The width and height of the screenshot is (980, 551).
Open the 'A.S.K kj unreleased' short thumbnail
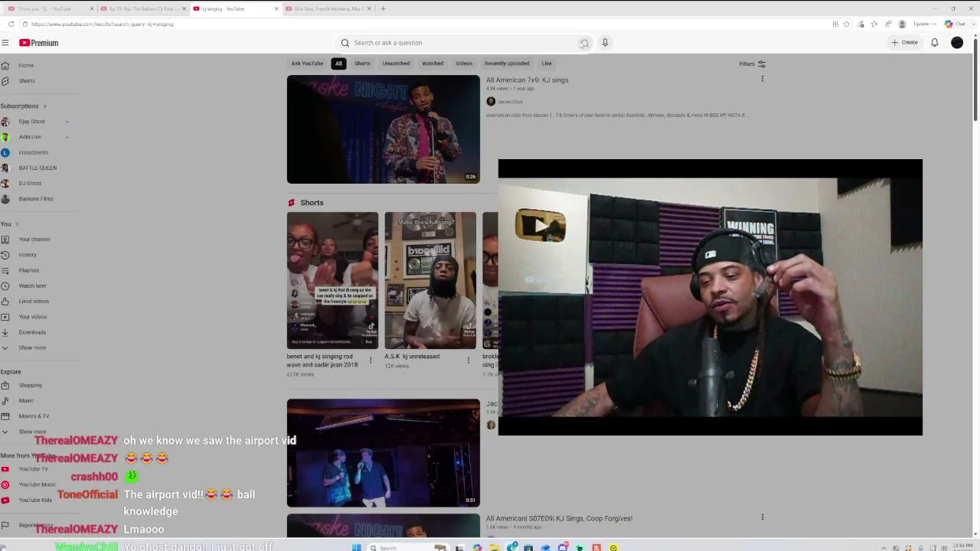click(430, 280)
